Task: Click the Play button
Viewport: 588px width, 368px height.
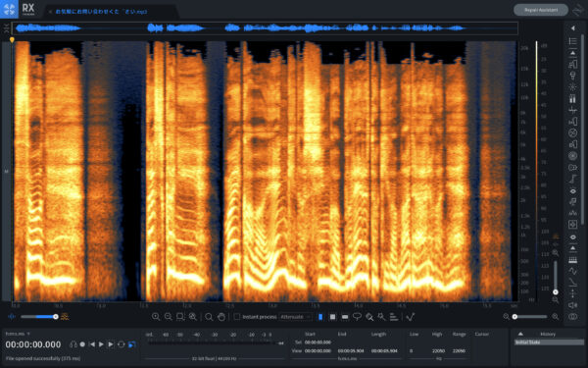Action: tap(101, 344)
